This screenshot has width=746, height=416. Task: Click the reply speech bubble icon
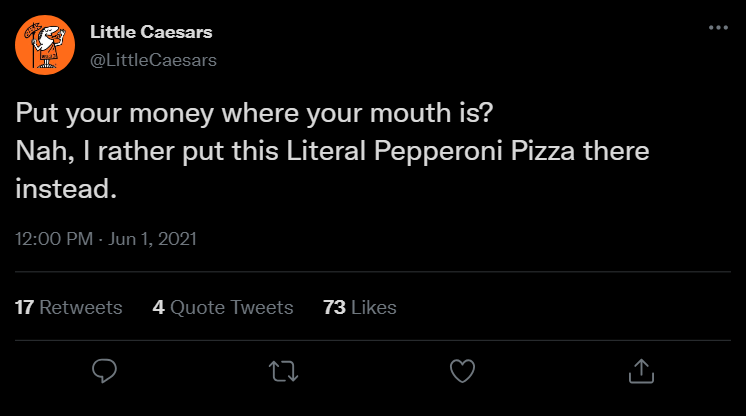(x=105, y=371)
